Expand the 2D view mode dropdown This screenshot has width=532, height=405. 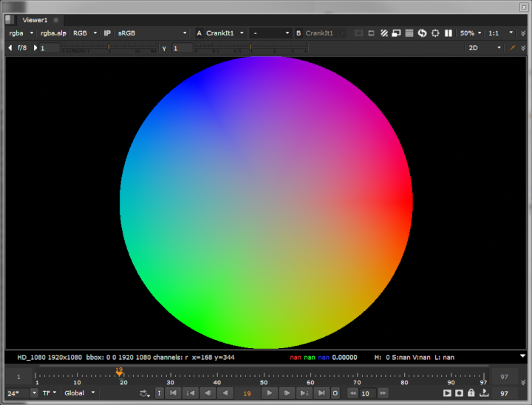coord(484,48)
